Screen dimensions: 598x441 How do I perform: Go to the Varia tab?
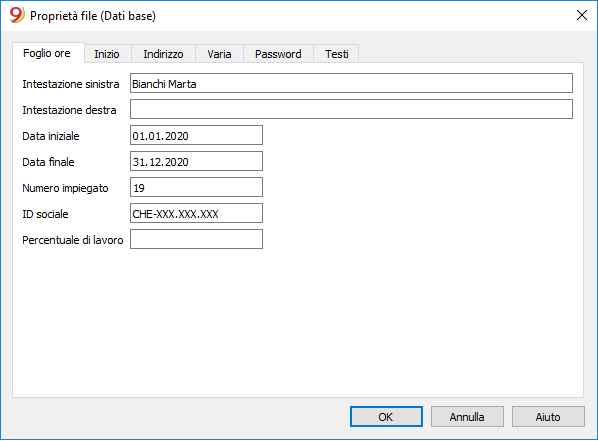point(219,54)
